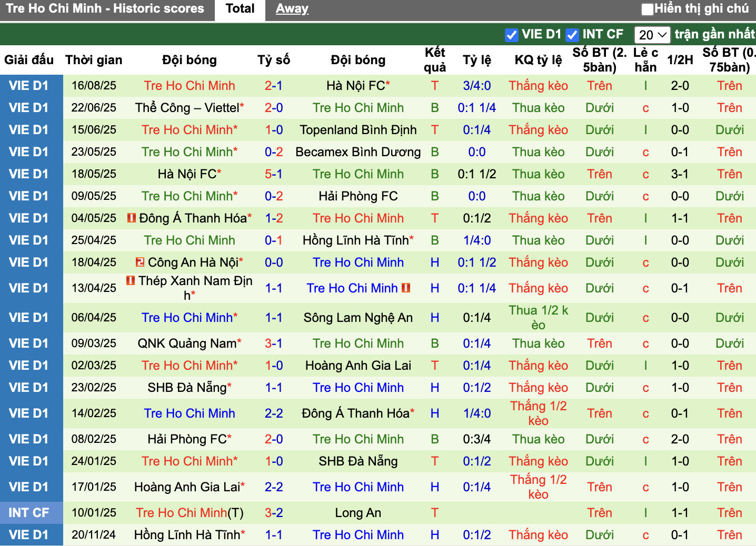Open Sông Lam Nghệ An team link
This screenshot has width=756, height=546.
click(358, 318)
